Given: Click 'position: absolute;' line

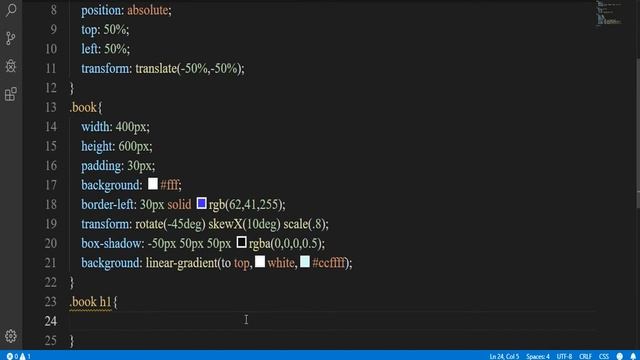Looking at the screenshot, I should coord(126,10).
